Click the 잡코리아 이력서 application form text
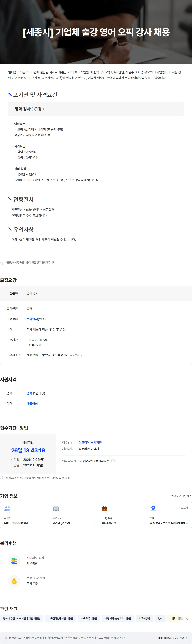192x644 pixels. pos(89,449)
